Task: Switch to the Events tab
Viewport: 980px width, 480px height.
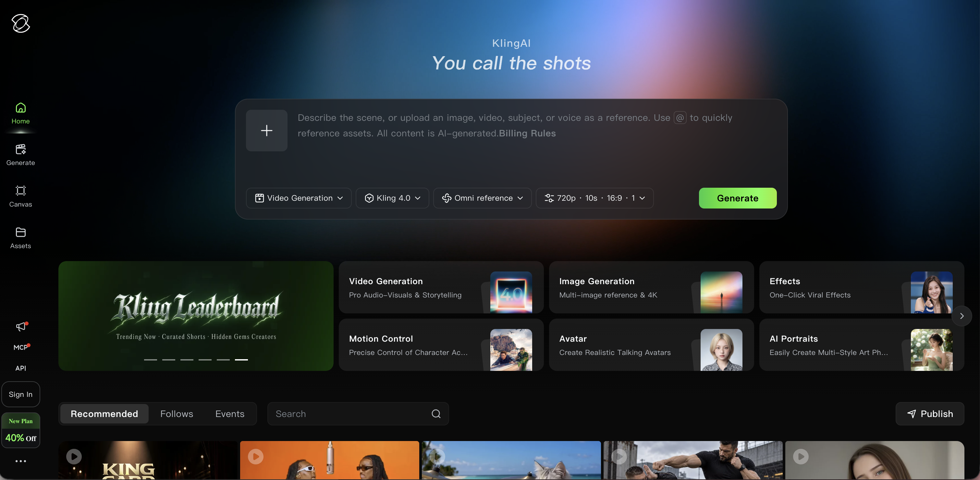Action: 230,414
